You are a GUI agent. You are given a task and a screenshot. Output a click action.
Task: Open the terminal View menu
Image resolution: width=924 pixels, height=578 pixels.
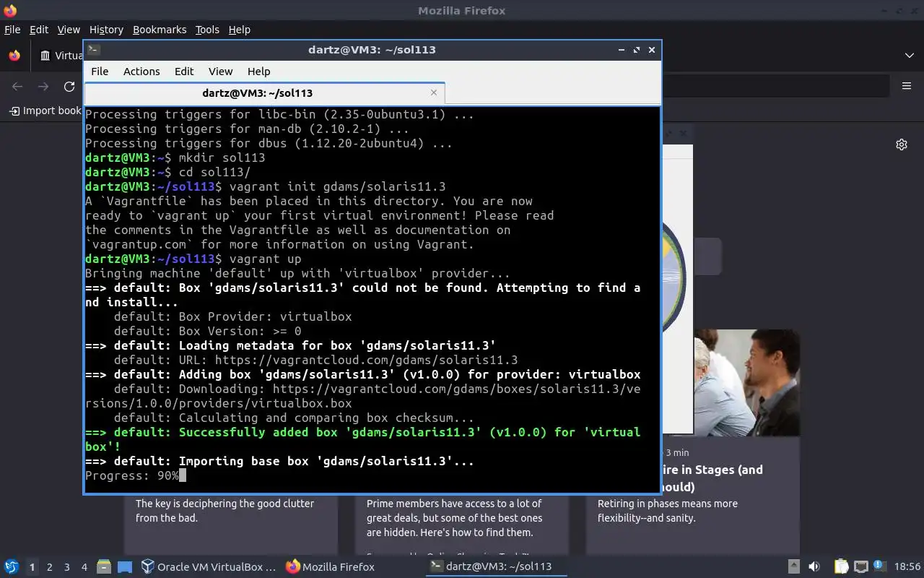[220, 71]
